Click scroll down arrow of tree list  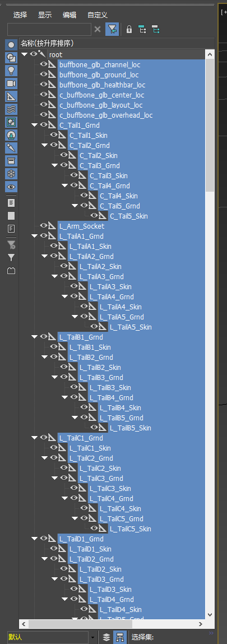(x=210, y=614)
